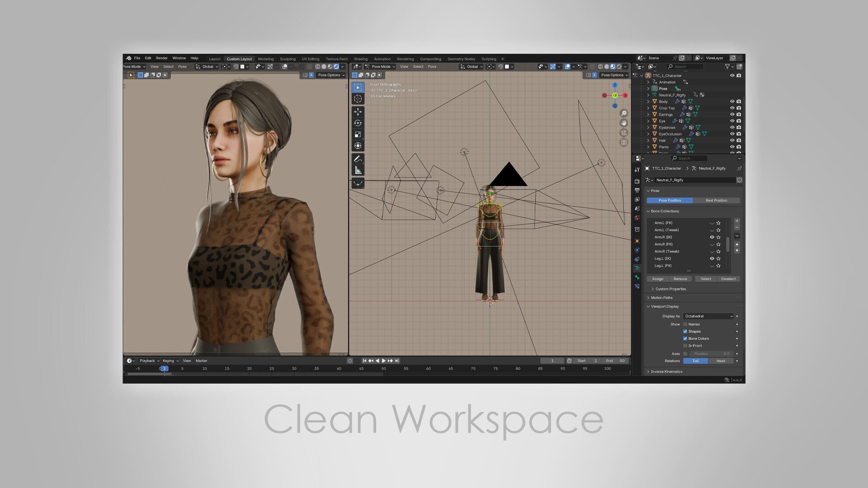Screen dimensions: 868x488
Task: Show the Arm.L (FK) bone collection
Action: (712, 223)
